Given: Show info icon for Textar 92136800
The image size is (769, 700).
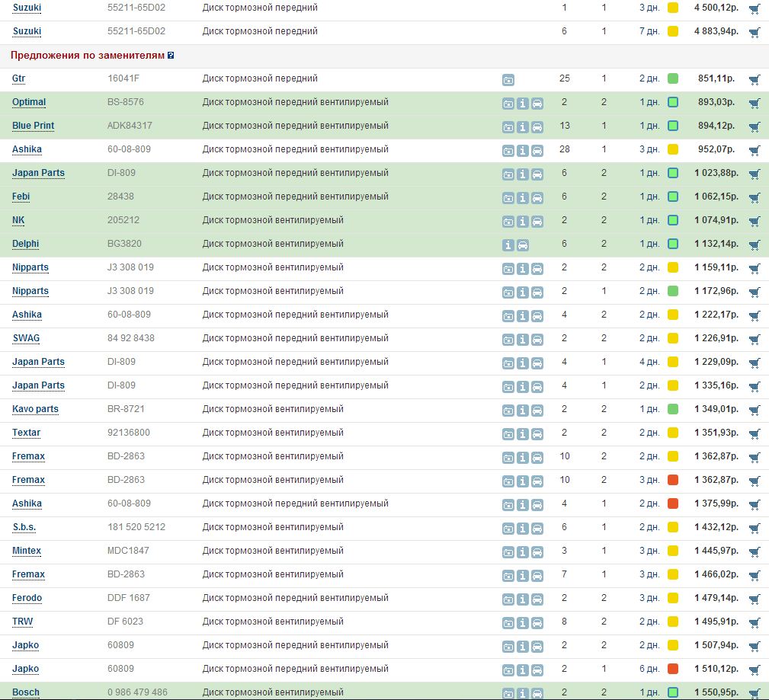Looking at the screenshot, I should 523,433.
